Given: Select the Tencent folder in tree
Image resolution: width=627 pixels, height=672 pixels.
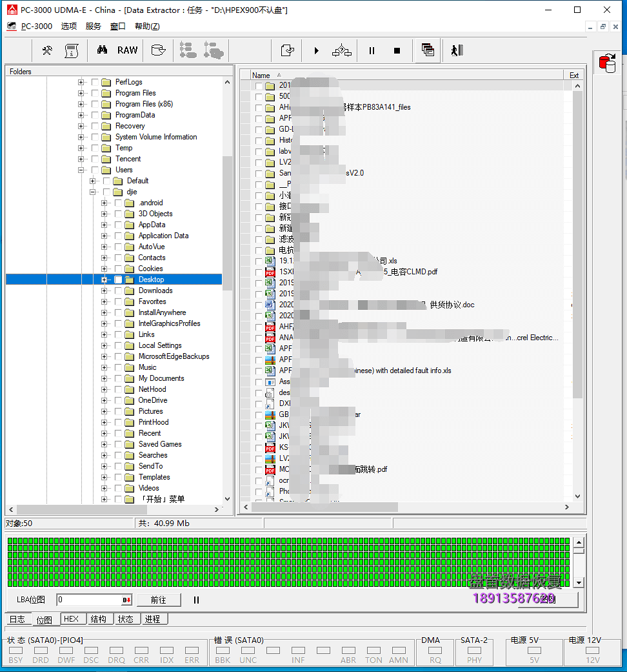Looking at the screenshot, I should tap(128, 159).
